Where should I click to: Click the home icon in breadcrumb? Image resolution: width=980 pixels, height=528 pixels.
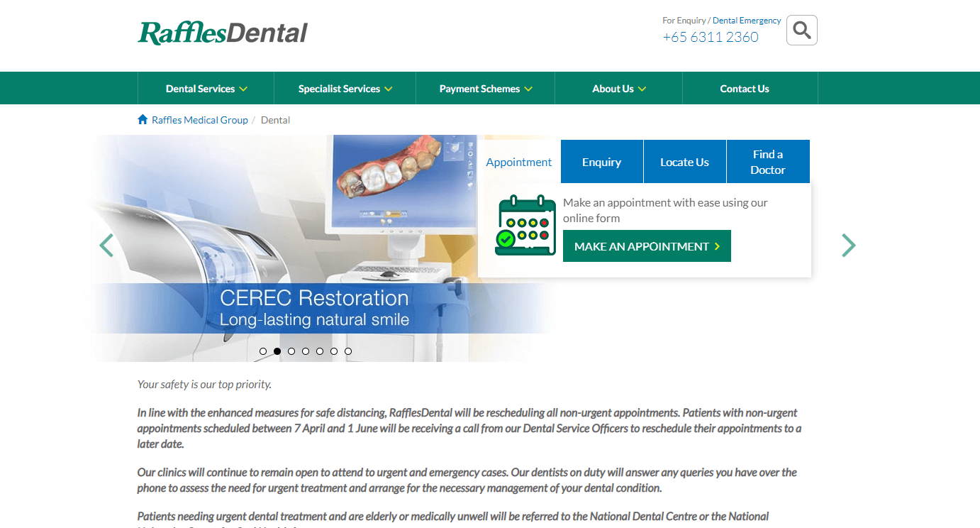click(143, 119)
